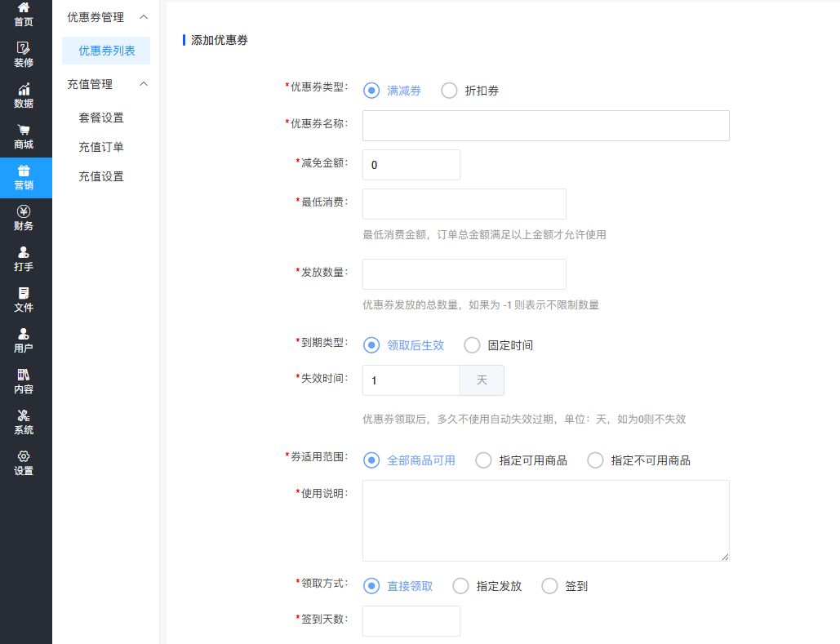Open the 内容 books icon

tap(24, 375)
